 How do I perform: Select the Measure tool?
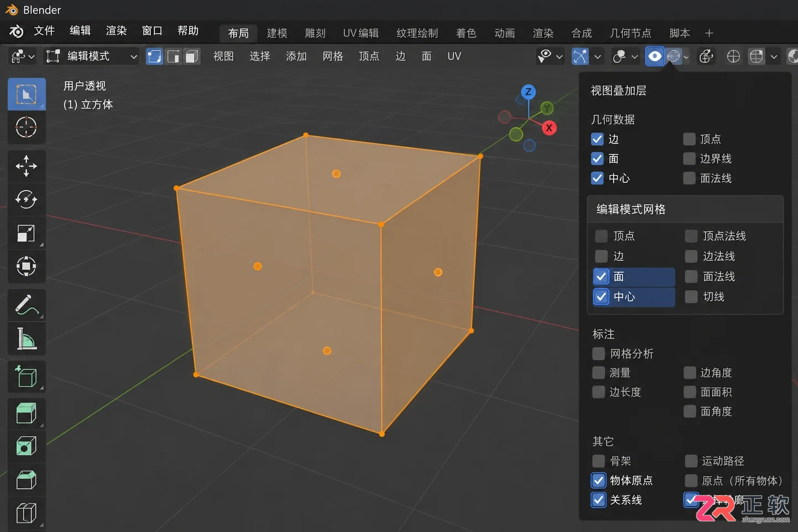(x=27, y=339)
